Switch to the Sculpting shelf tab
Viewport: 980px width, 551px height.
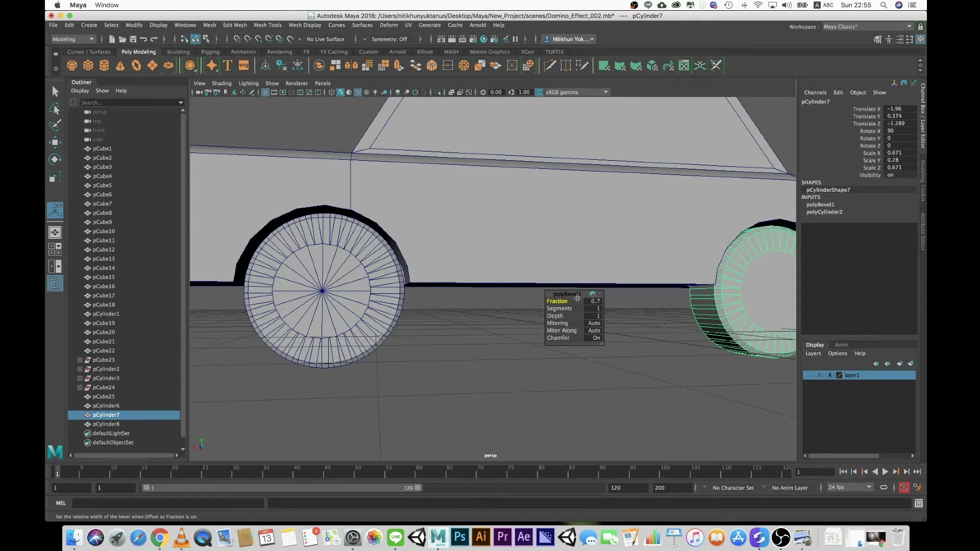tap(178, 52)
